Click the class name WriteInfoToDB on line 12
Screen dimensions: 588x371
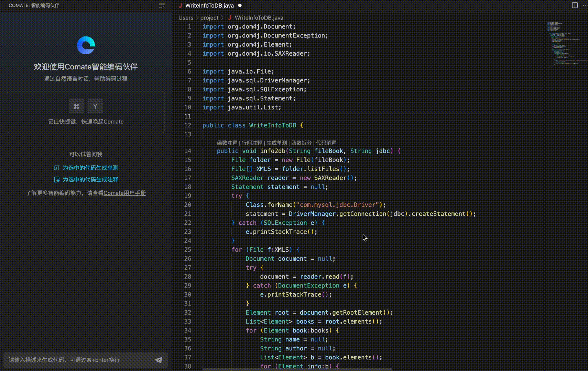(272, 125)
